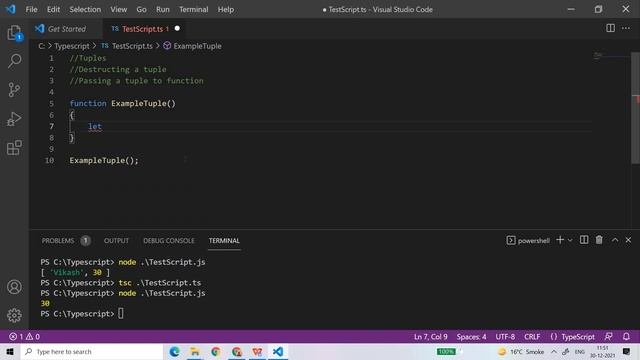This screenshot has width=640, height=360.
Task: Open the File menu
Action: click(x=31, y=9)
